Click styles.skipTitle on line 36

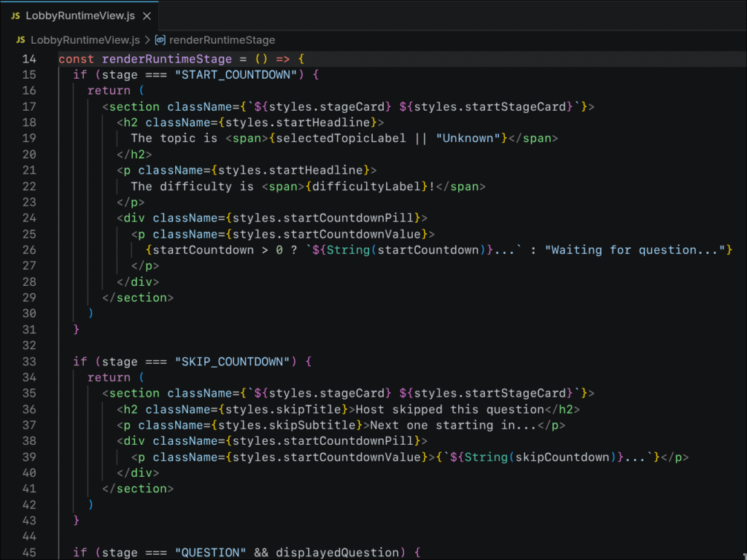[x=283, y=410]
